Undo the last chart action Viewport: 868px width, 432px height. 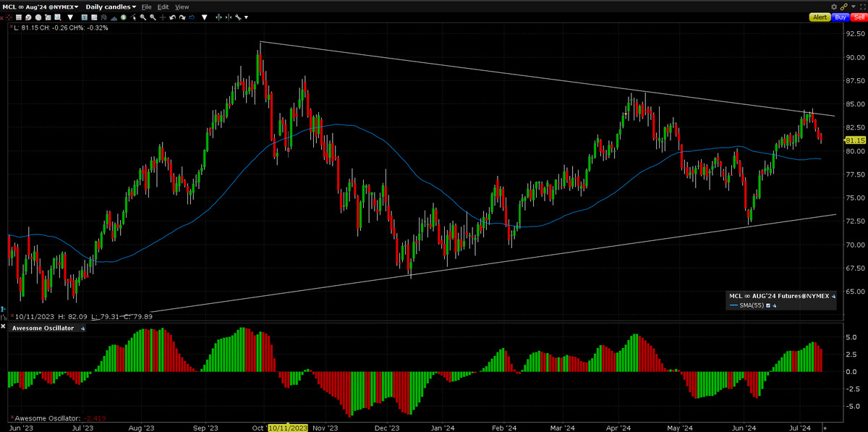pyautogui.click(x=172, y=17)
